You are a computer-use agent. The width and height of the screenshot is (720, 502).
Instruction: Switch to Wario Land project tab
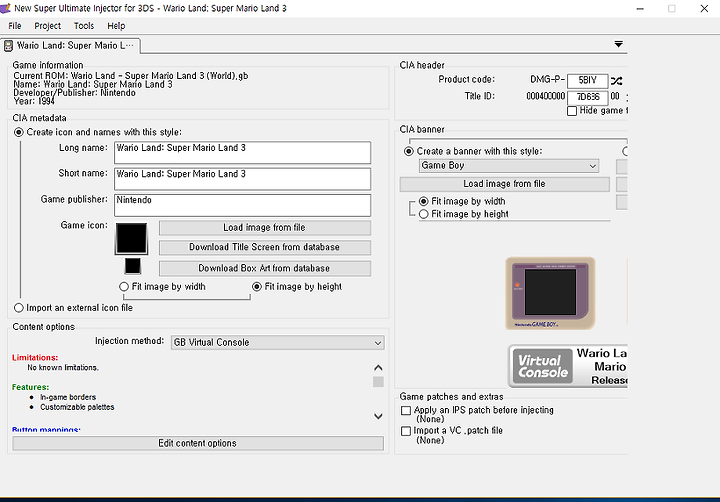click(x=71, y=45)
